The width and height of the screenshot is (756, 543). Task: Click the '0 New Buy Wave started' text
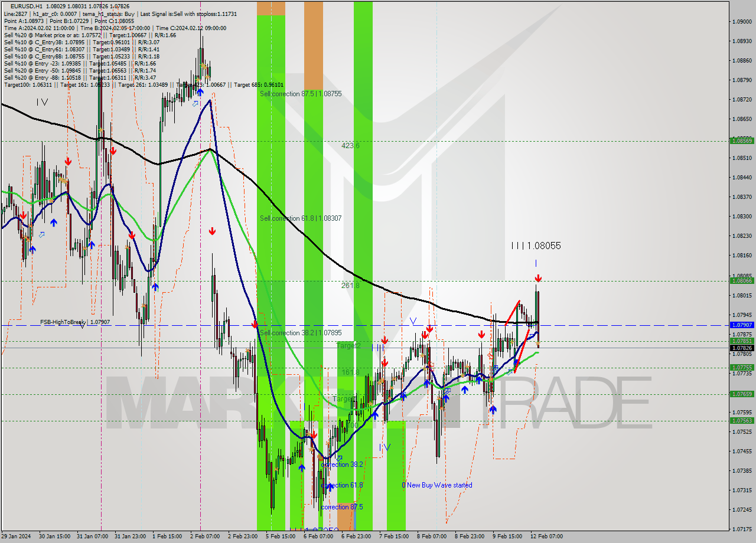coord(437,485)
